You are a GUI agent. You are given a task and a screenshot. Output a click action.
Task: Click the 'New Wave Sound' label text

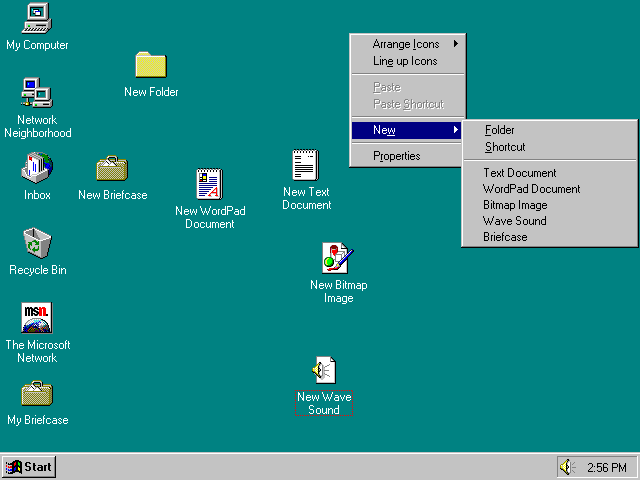[324, 403]
